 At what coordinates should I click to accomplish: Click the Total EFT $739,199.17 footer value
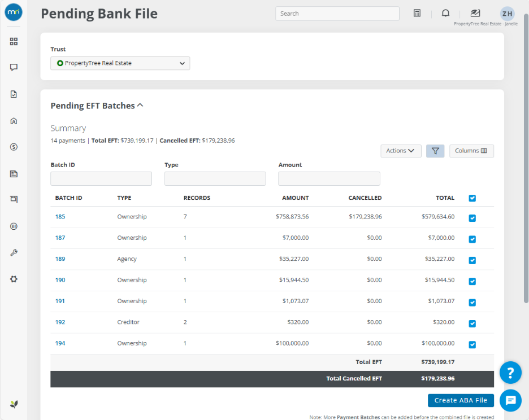[437, 362]
